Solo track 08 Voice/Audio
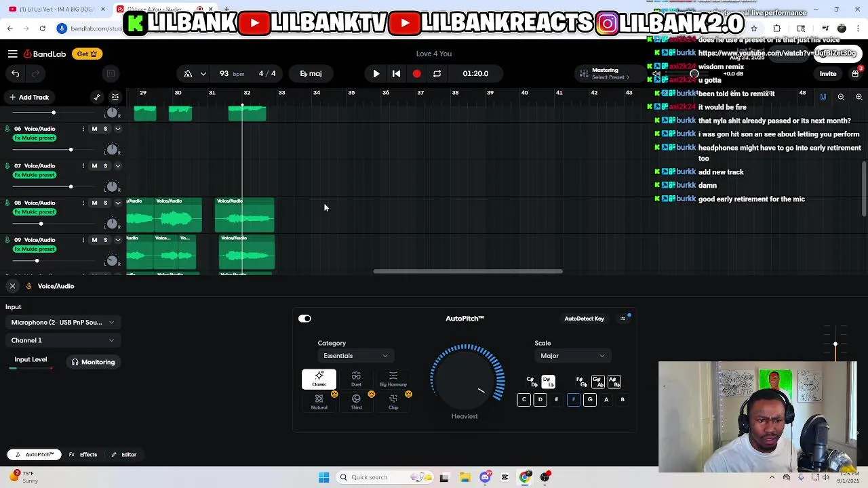The height and width of the screenshot is (488, 868). coord(105,203)
